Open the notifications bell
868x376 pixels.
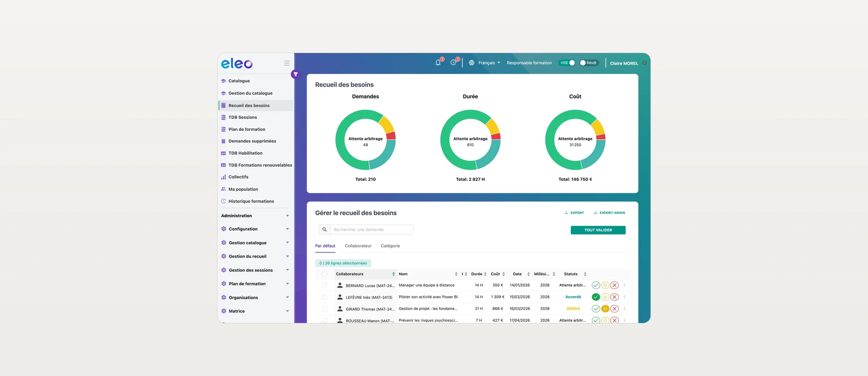pos(438,63)
